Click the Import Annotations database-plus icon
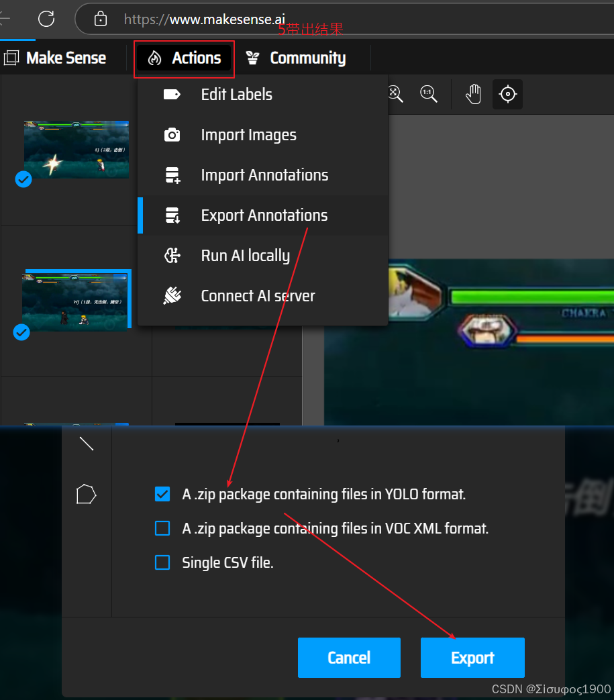Viewport: 614px width, 700px height. 172,175
